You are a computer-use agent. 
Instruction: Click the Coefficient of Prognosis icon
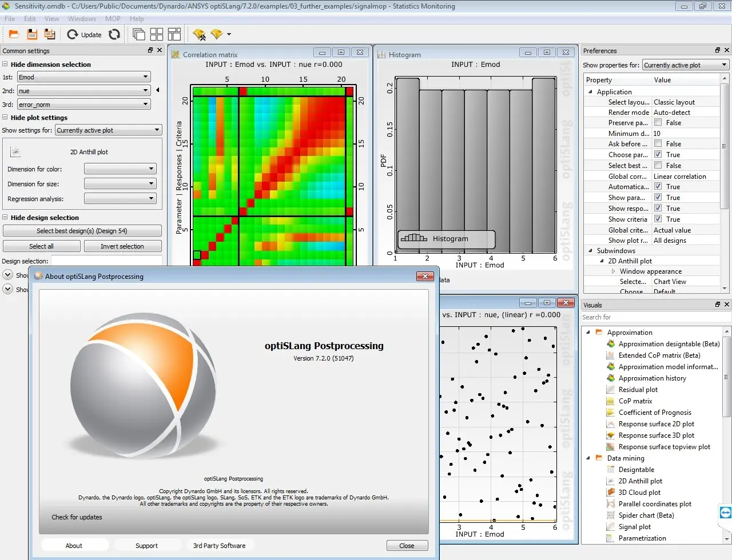[611, 413]
